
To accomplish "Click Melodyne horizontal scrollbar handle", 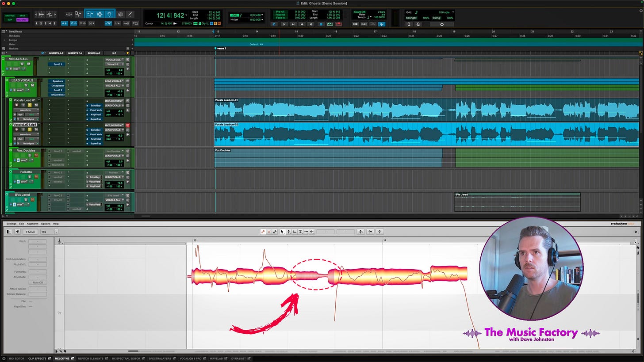I will tap(133, 351).
